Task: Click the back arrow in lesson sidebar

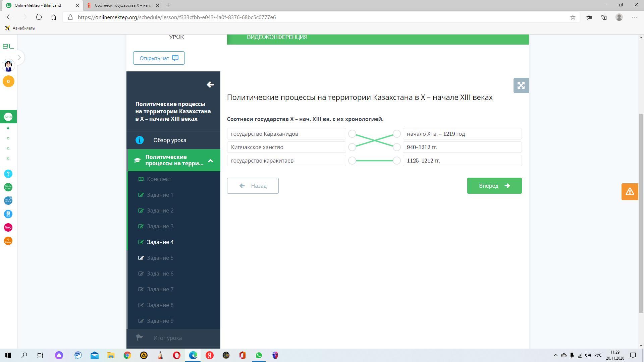Action: tap(210, 84)
